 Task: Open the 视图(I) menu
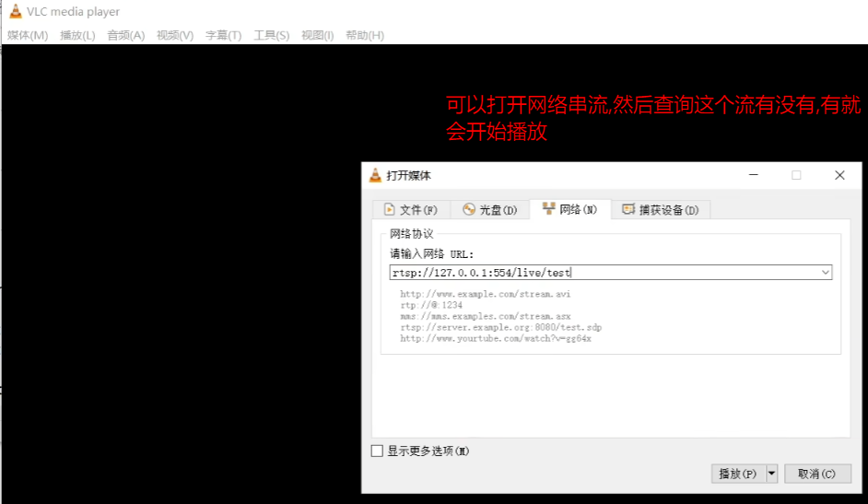[317, 35]
